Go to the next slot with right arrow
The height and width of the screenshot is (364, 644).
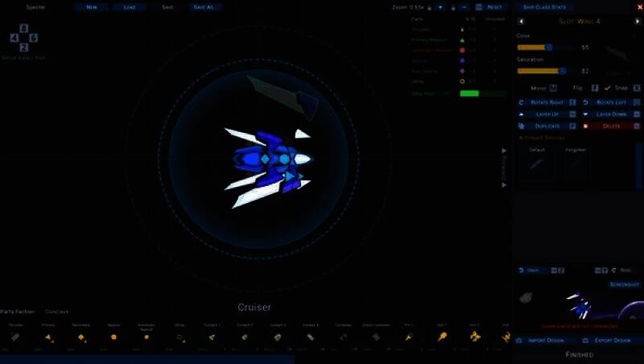coord(635,22)
